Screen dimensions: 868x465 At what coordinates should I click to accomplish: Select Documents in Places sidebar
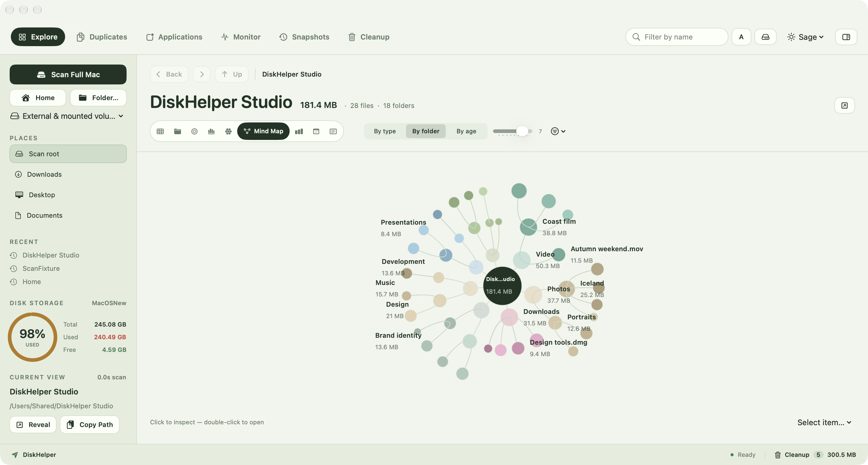[68, 216]
